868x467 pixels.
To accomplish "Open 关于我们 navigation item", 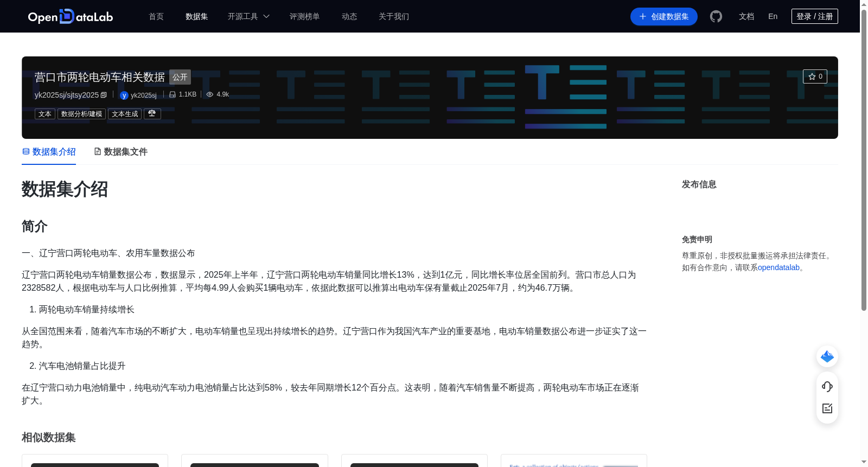I will tap(394, 16).
